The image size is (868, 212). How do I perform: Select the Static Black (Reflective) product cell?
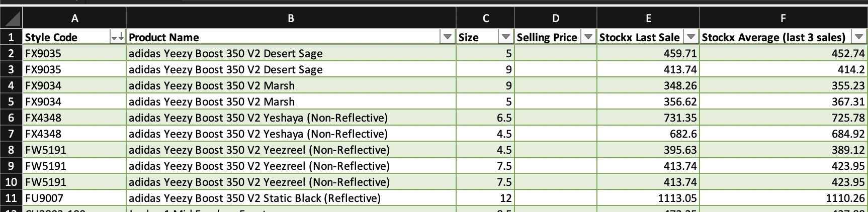291,198
